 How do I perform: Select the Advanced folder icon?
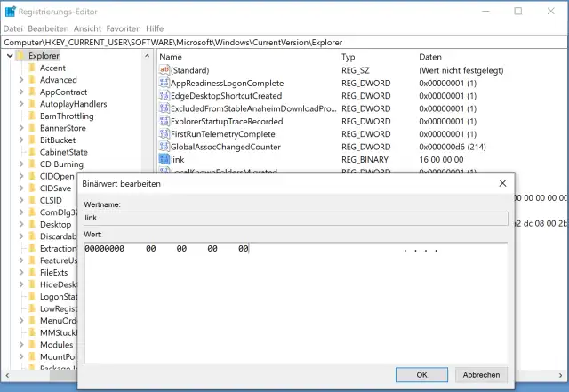32,80
